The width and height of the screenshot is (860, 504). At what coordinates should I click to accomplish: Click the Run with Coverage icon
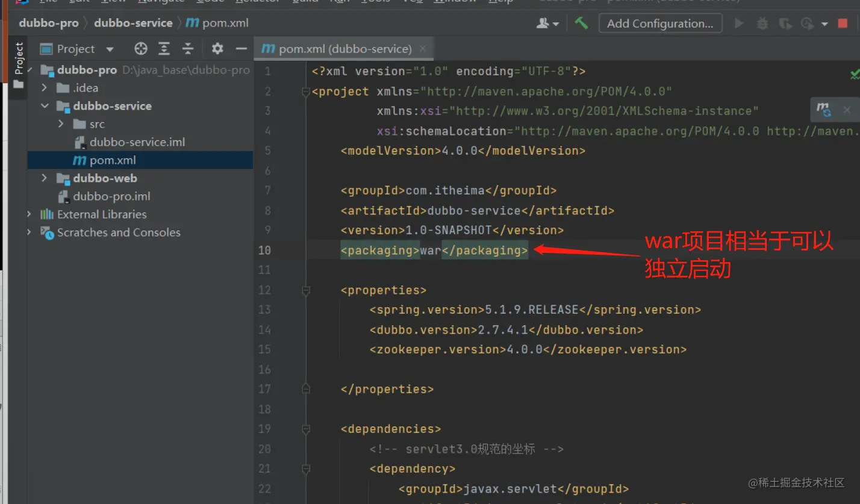(785, 23)
